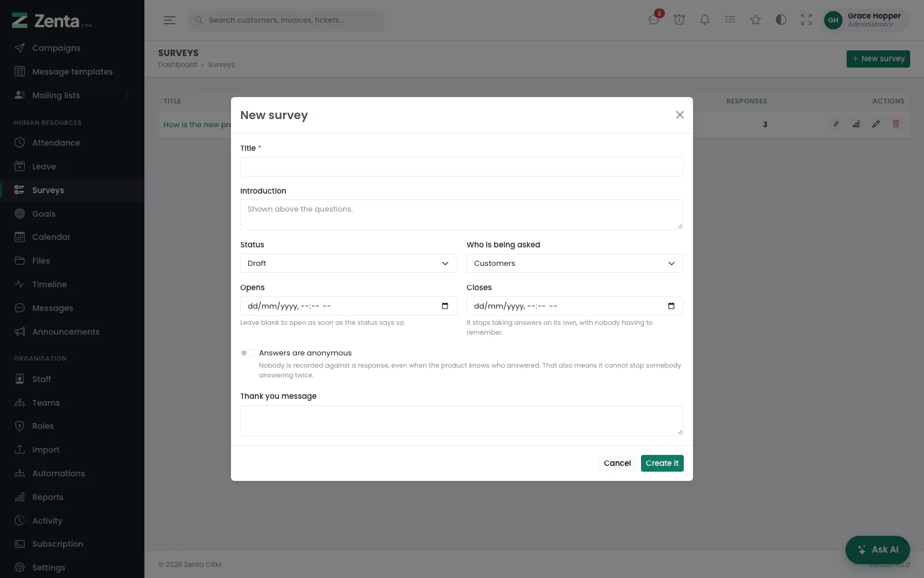The image size is (924, 578).
Task: View survey results bar chart icon
Action: coord(856,124)
